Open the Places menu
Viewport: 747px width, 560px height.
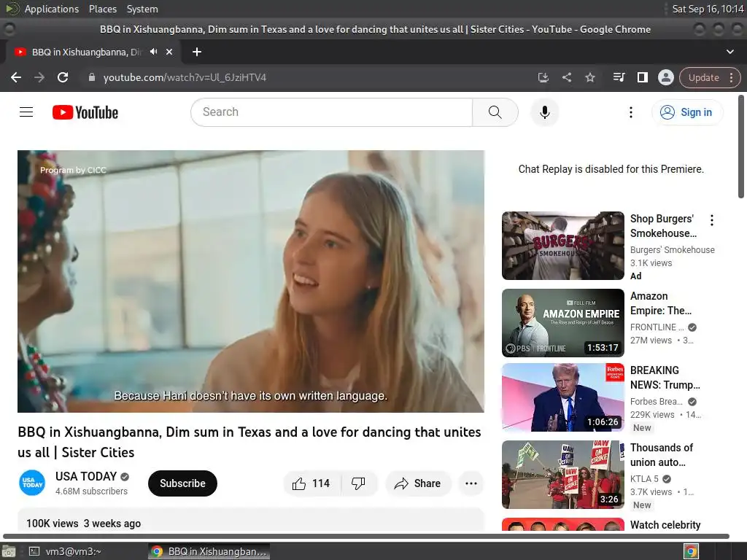pyautogui.click(x=102, y=9)
